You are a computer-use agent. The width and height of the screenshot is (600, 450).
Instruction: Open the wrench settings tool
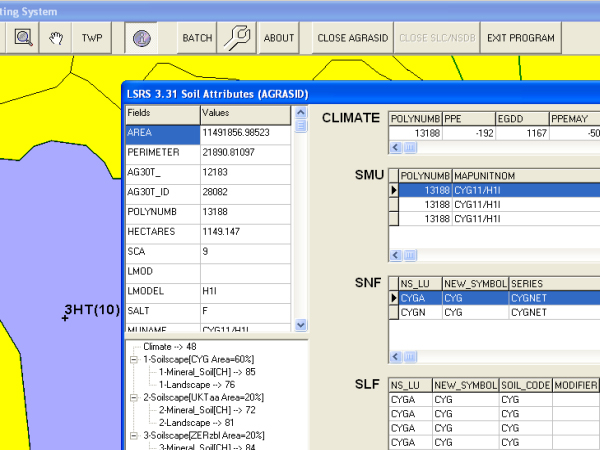[x=237, y=38]
